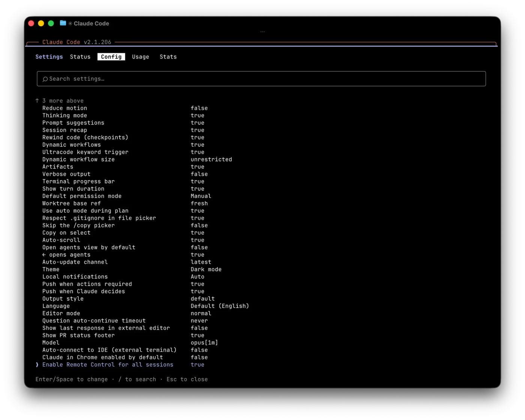This screenshot has height=420, width=525.
Task: Change the Output style option
Action: click(129, 299)
